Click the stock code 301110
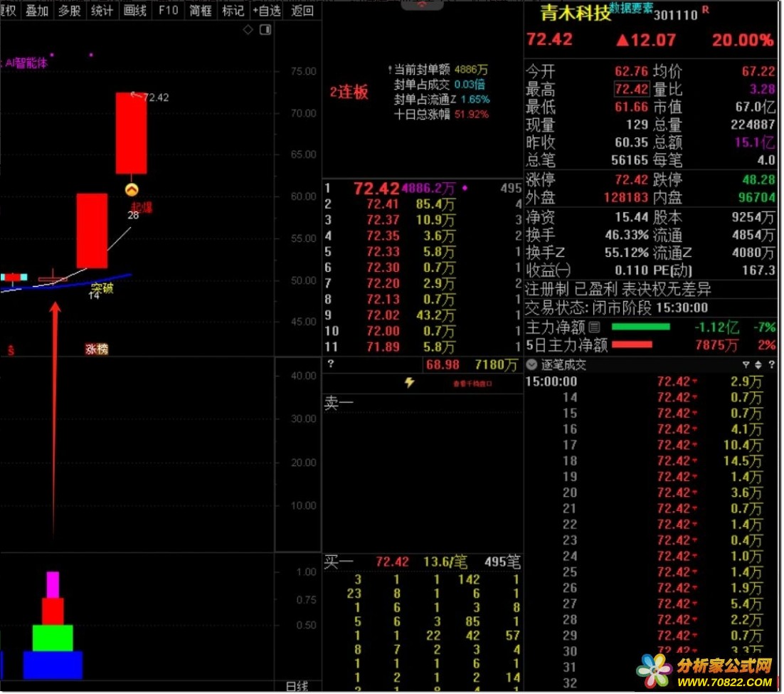This screenshot has width=784, height=694. 675,15
